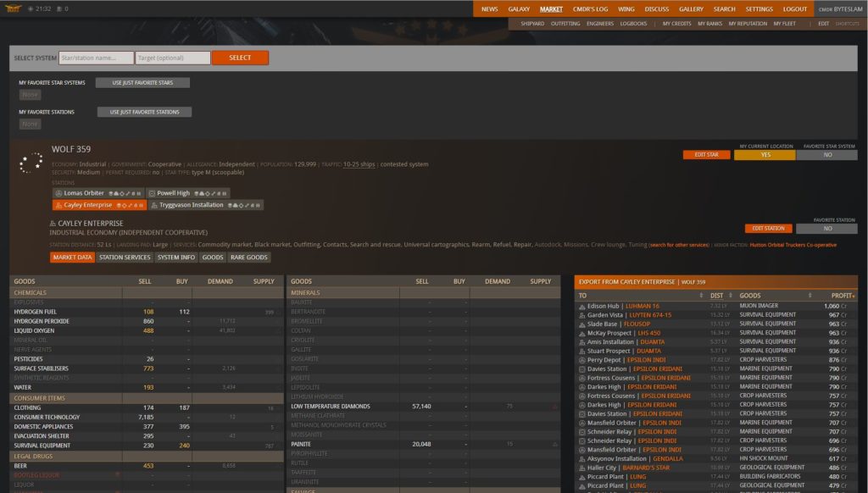The image size is (868, 493).
Task: Click the station icon beside Perry Depot
Action: (581, 360)
